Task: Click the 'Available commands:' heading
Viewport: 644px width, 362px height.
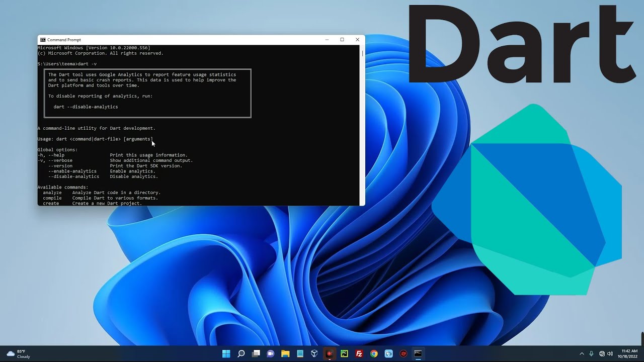Action: 63,188
